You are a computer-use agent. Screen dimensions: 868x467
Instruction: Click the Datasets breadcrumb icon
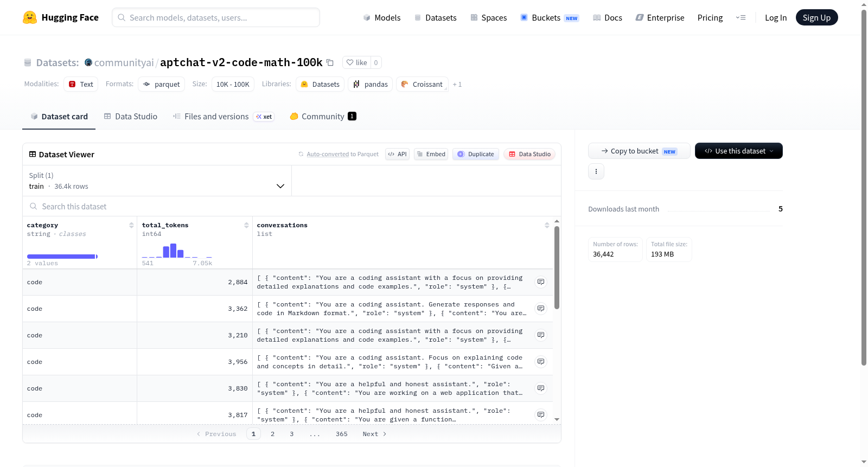pos(28,63)
